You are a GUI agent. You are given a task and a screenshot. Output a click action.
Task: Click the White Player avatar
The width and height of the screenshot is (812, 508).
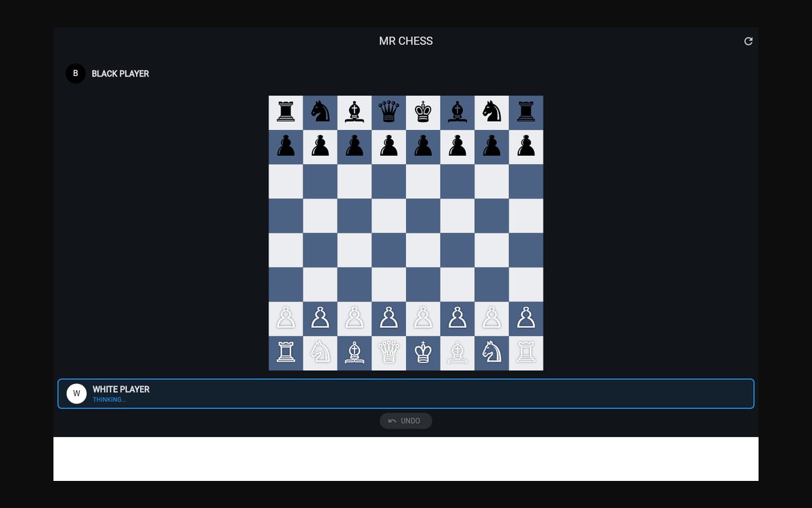tap(76, 394)
